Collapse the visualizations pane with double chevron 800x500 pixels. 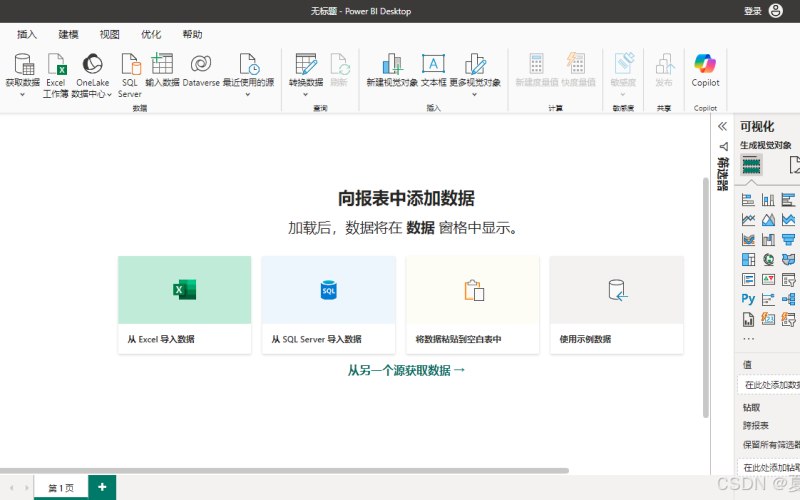pyautogui.click(x=722, y=127)
